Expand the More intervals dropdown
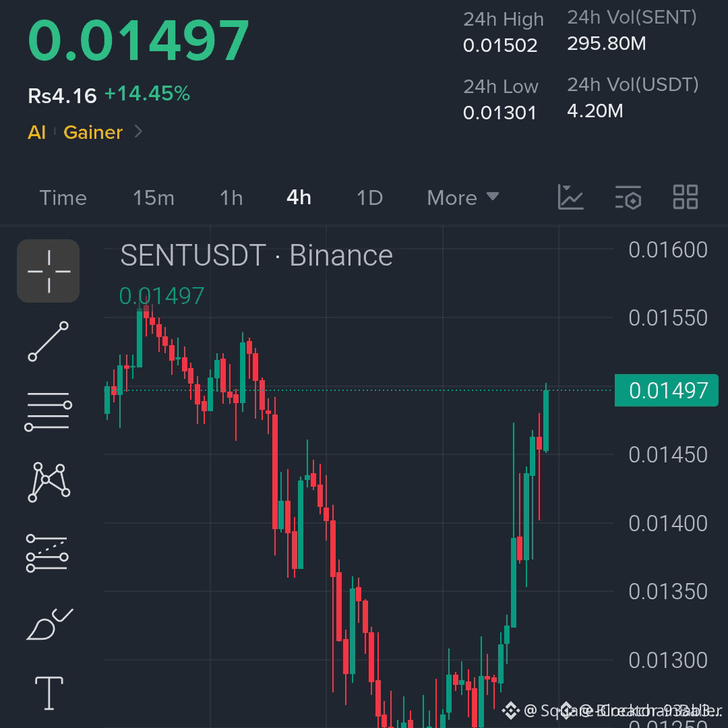The height and width of the screenshot is (728, 728). pos(463,198)
